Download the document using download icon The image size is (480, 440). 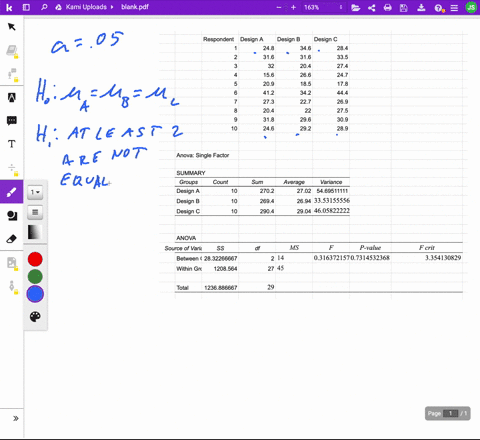(x=421, y=7)
